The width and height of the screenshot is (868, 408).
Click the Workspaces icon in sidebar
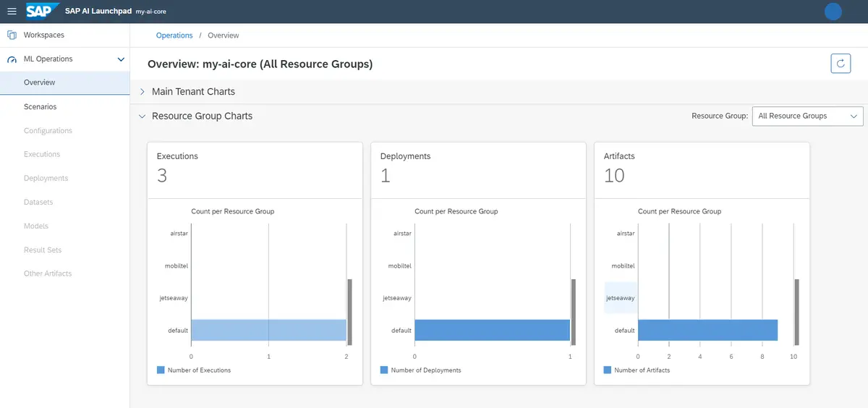pos(12,35)
